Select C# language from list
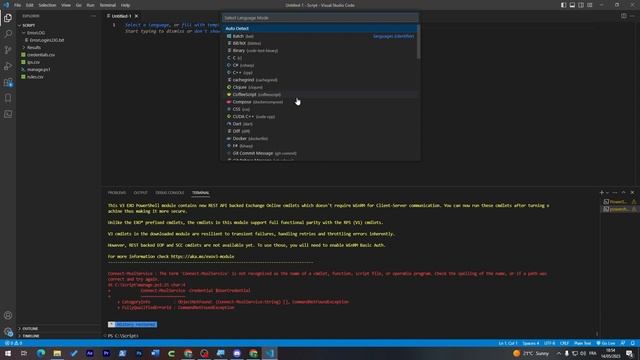The image size is (640, 360). [x=320, y=65]
